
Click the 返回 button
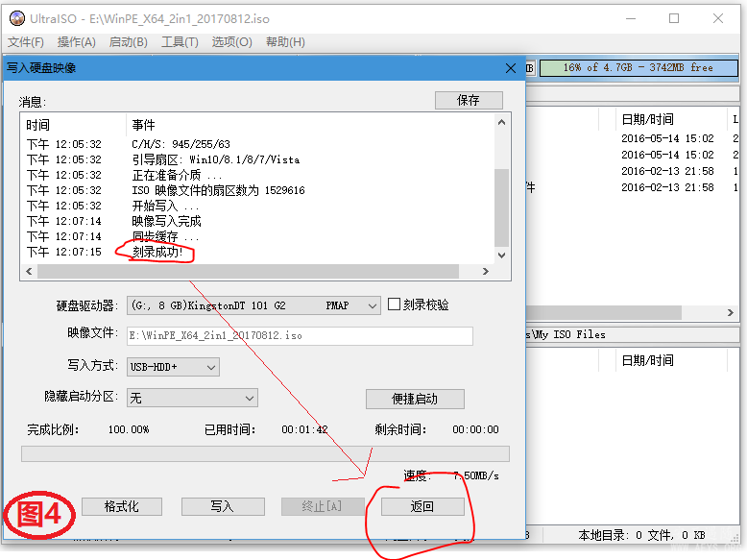click(x=422, y=506)
